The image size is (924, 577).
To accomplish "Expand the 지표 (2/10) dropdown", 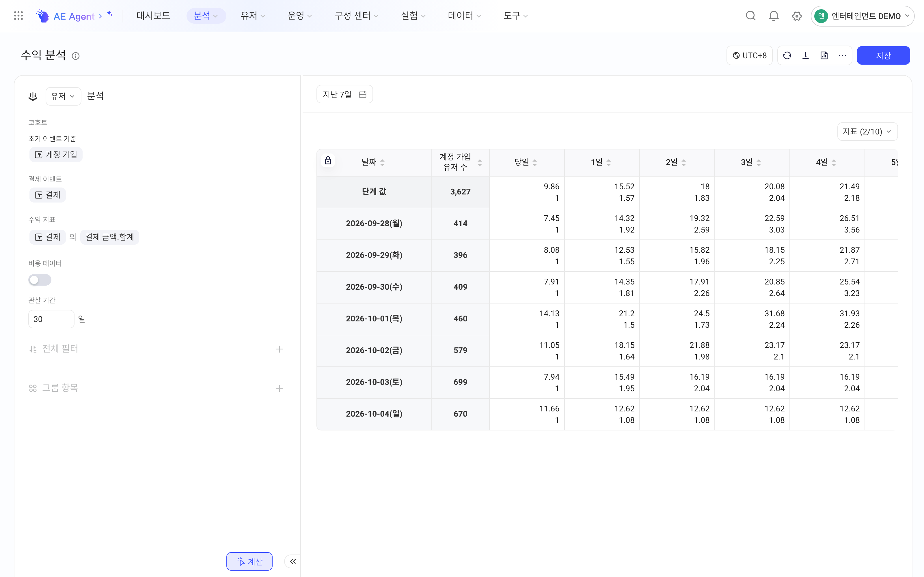I will pos(867,132).
